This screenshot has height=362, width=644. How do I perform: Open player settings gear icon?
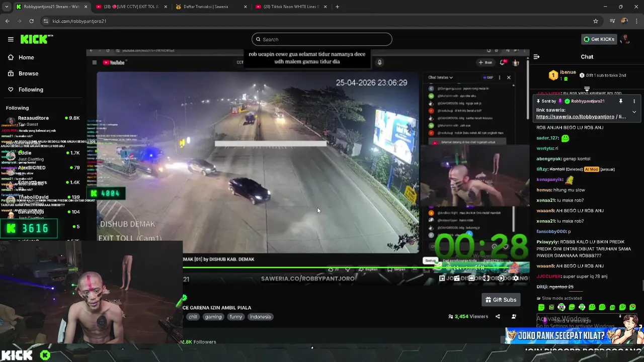[x=515, y=279]
